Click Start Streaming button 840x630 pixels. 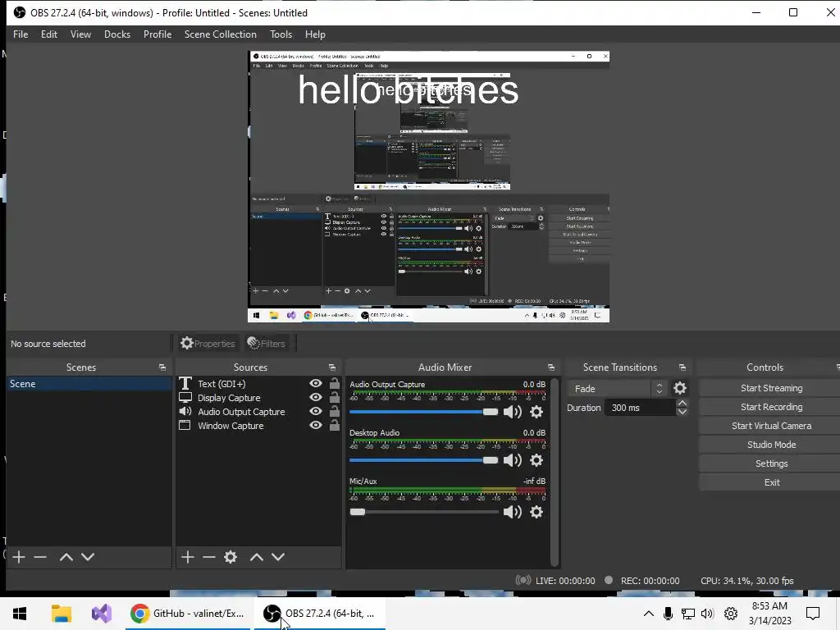(771, 388)
